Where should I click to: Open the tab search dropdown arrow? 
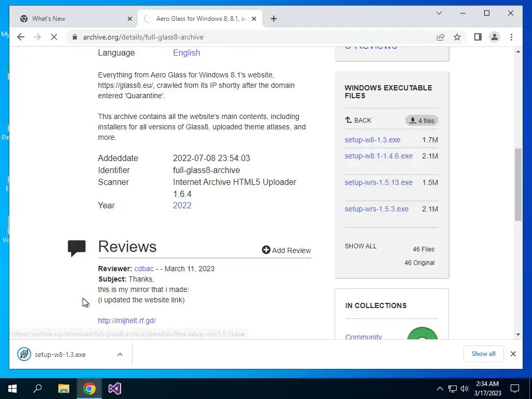point(439,13)
